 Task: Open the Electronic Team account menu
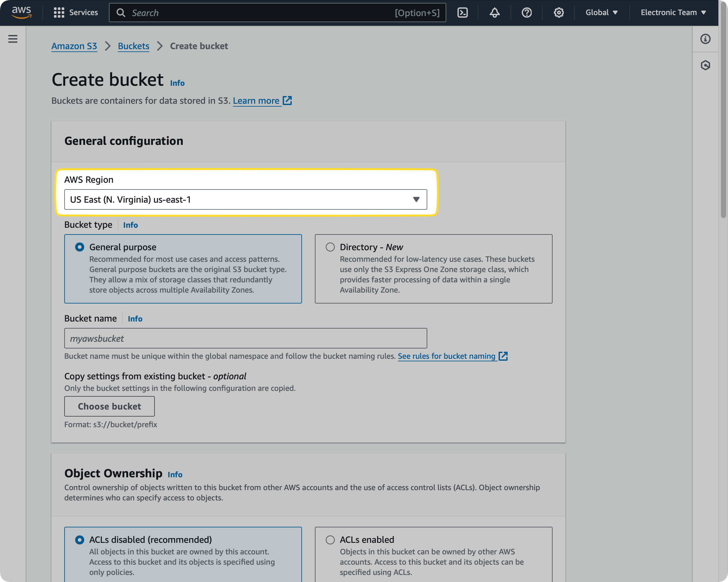point(673,13)
